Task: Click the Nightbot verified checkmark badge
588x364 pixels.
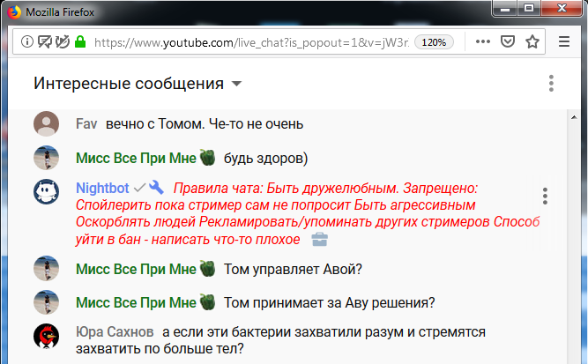Action: [x=139, y=188]
